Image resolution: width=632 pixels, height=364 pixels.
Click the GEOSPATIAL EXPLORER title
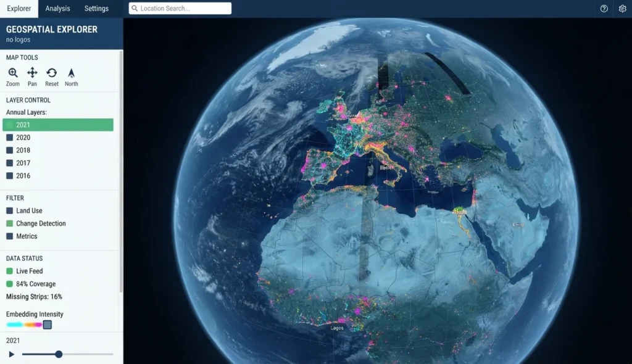click(x=52, y=30)
